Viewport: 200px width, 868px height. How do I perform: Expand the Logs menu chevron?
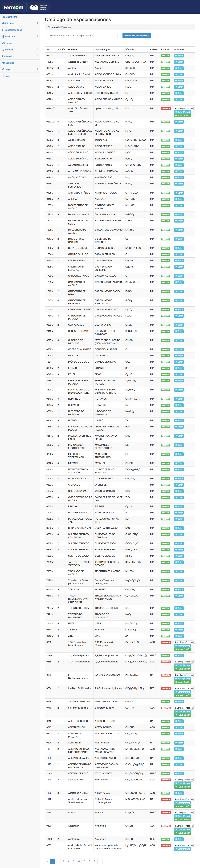click(x=37, y=69)
